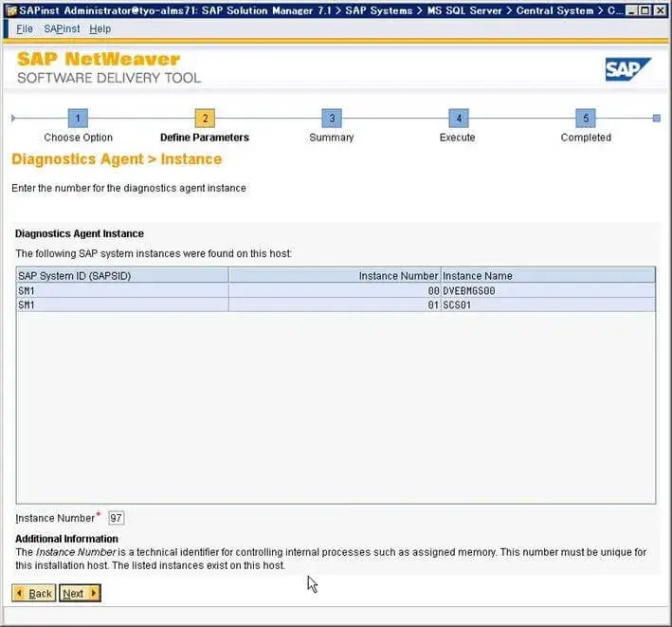Select the SM1 cell in the DVEBMGS00 row
Image resolution: width=672 pixels, height=627 pixels.
pyautogui.click(x=122, y=291)
